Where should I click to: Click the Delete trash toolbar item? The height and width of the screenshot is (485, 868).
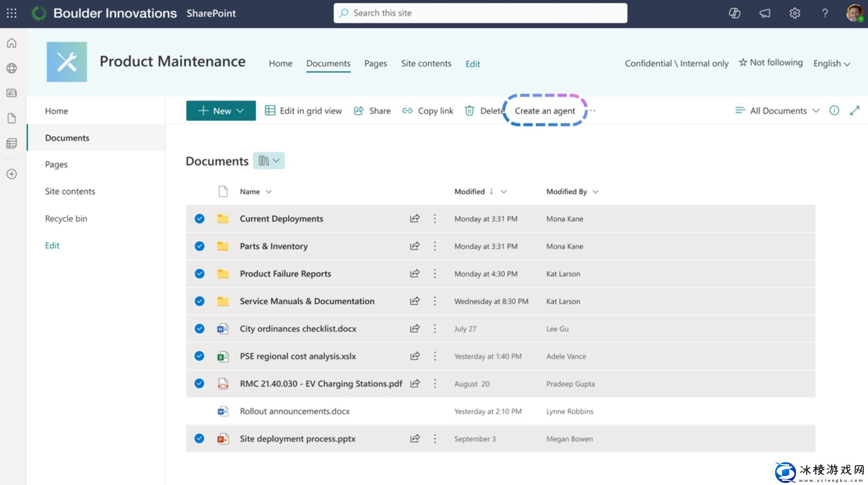coord(485,111)
